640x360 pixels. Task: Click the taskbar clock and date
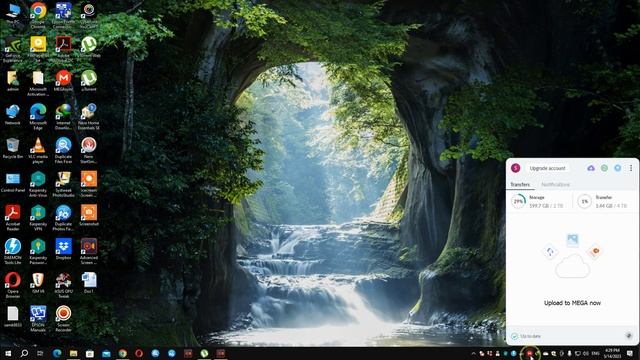click(611, 353)
